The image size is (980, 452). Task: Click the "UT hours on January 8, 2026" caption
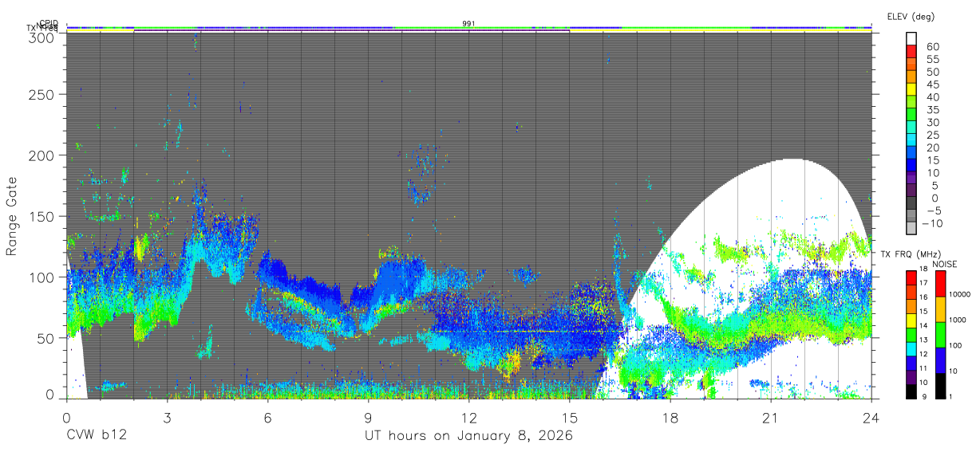[x=468, y=436]
